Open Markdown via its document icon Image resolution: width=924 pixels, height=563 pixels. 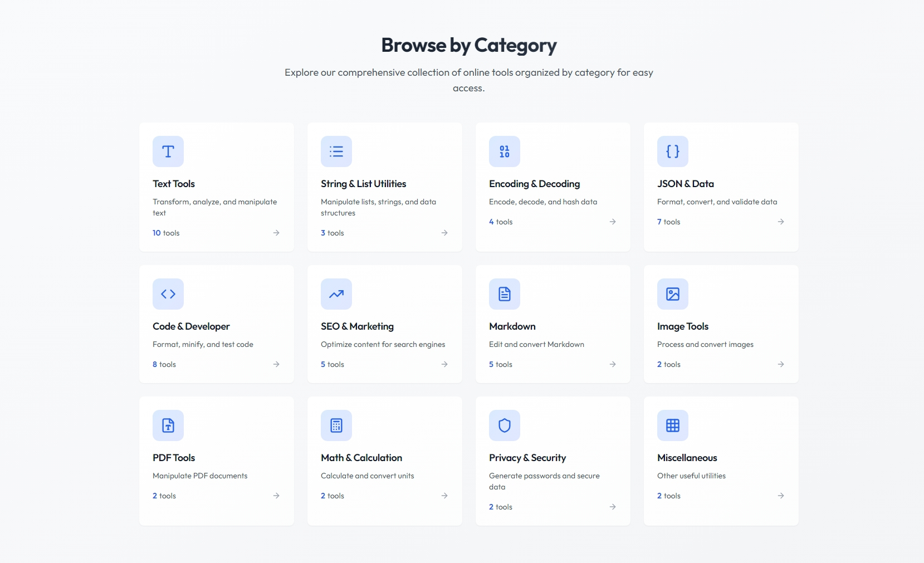[504, 293]
